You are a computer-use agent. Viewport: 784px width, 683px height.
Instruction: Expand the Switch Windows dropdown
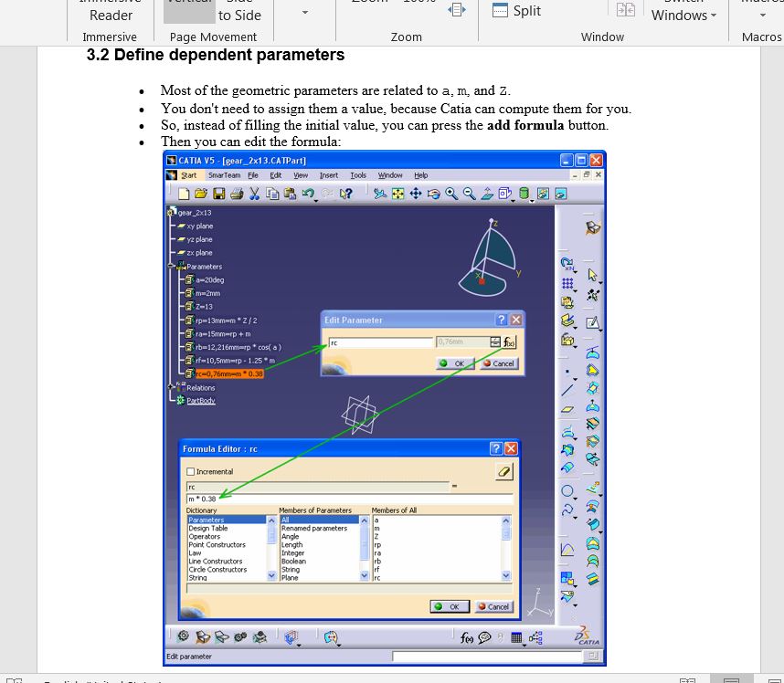pyautogui.click(x=683, y=15)
